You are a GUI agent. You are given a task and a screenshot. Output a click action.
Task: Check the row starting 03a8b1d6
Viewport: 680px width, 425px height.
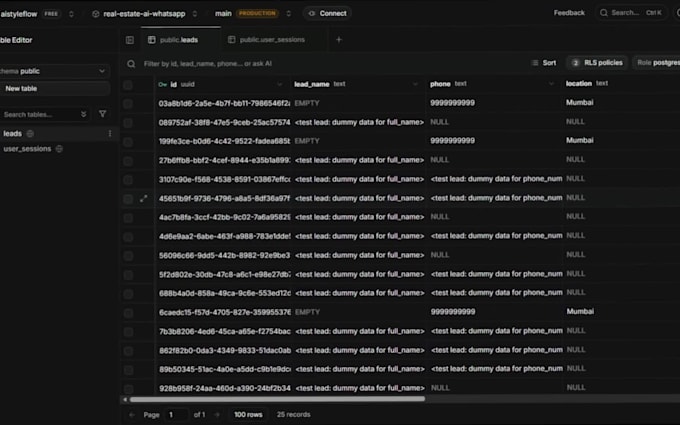pyautogui.click(x=128, y=104)
